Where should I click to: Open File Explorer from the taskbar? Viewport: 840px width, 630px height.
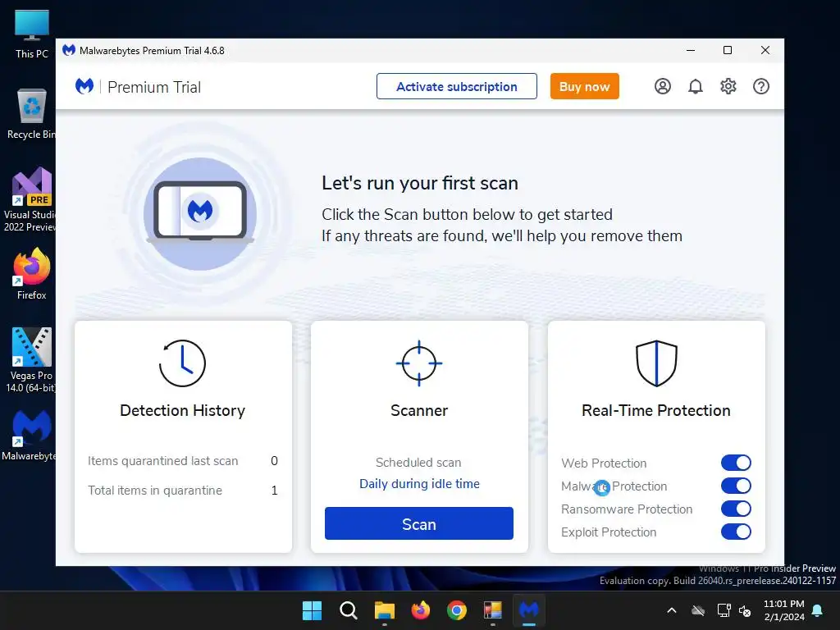pos(384,610)
